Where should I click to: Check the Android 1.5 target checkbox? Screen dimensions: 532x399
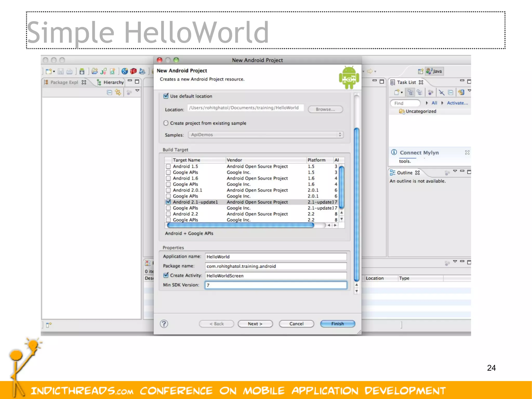point(168,166)
